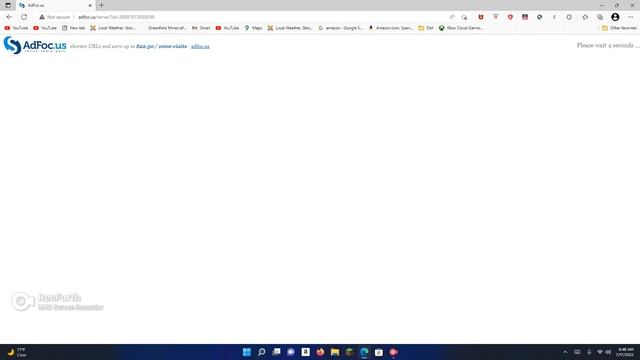Open Settings and more ellipsis menu
Image resolution: width=640 pixels, height=360 pixels.
(x=631, y=17)
